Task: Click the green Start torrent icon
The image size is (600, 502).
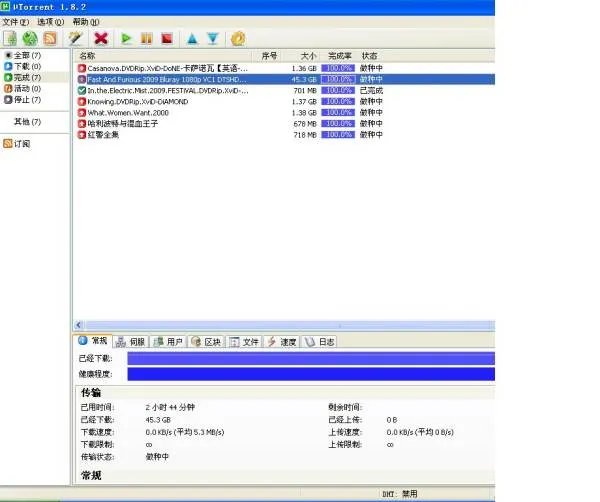Action: pos(126,39)
